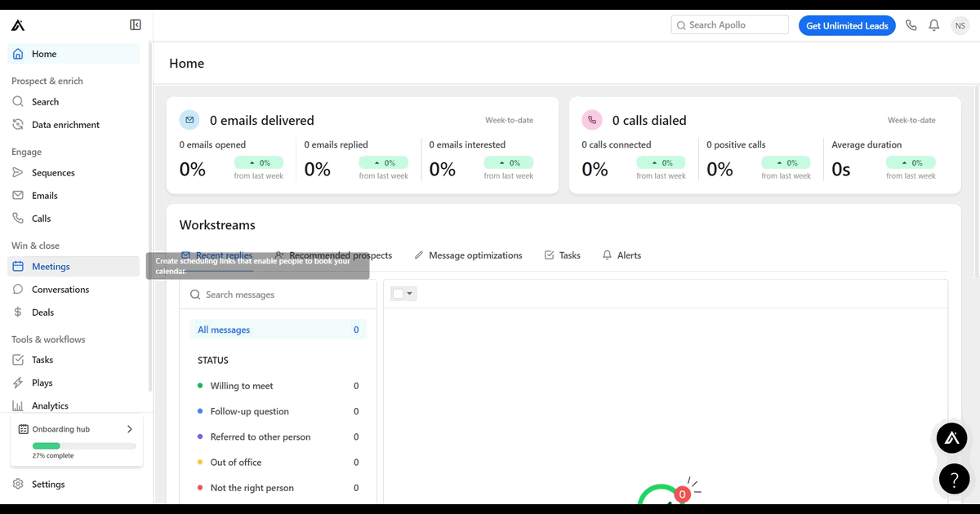Click the Deals dollar icon
Viewport: 980px width, 514px height.
pyautogui.click(x=18, y=312)
